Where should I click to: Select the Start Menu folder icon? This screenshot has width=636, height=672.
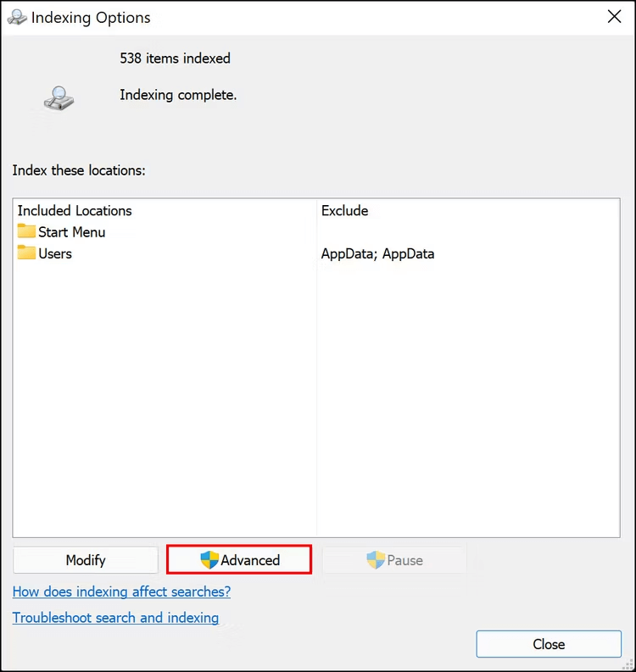(26, 231)
